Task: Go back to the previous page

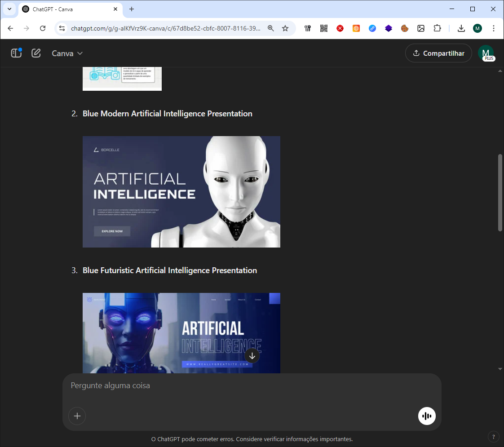Action: pos(10,28)
